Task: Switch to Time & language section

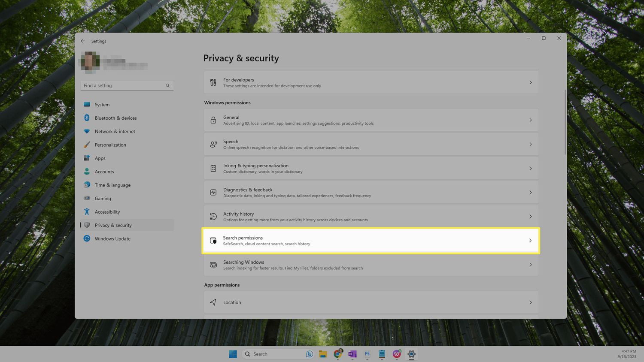Action: pos(112,185)
